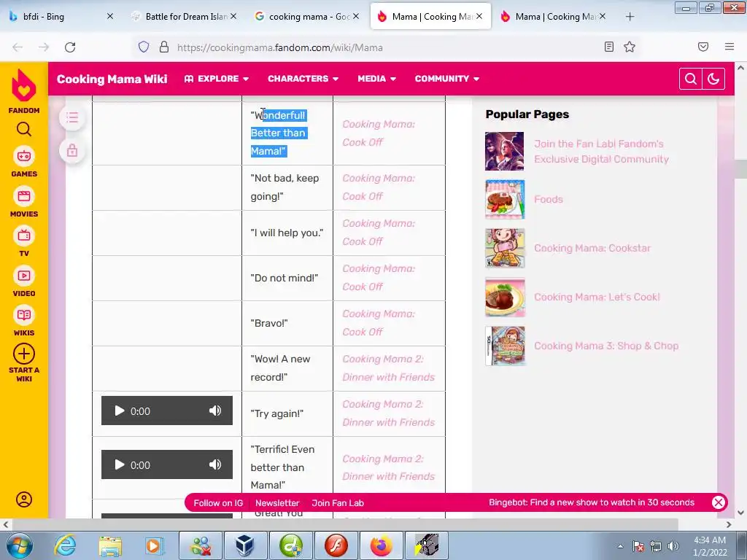Image resolution: width=747 pixels, height=560 pixels.
Task: Open Cooking Mama 3: Shop & Chop link
Action: click(x=606, y=346)
